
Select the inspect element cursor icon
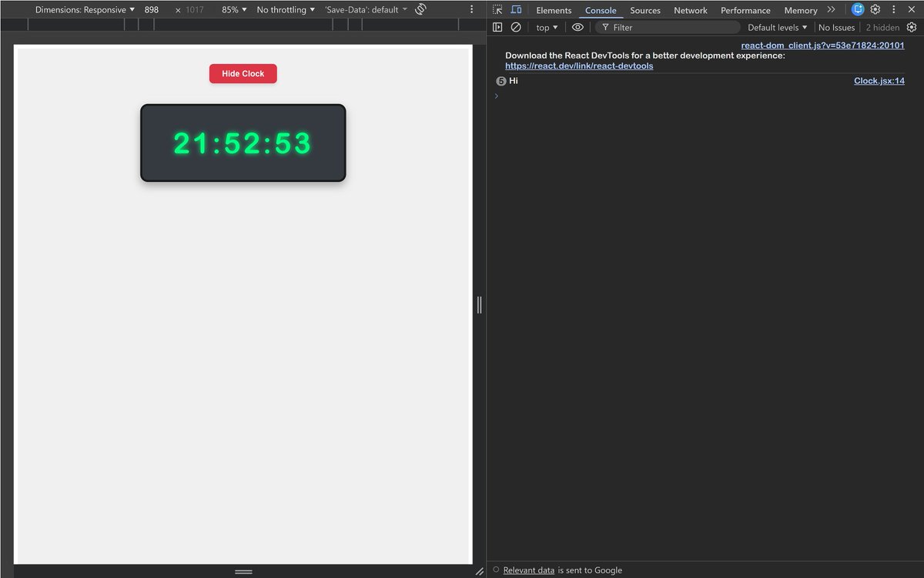(x=497, y=9)
